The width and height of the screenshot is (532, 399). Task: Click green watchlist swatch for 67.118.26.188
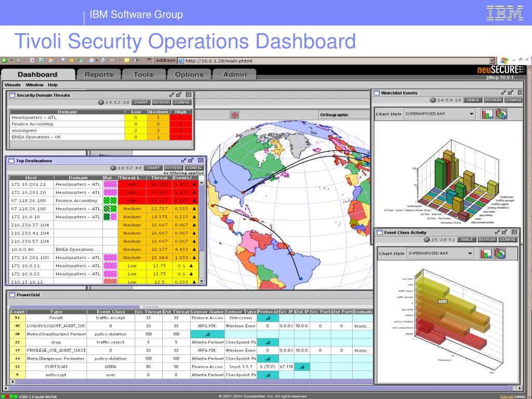click(x=110, y=201)
